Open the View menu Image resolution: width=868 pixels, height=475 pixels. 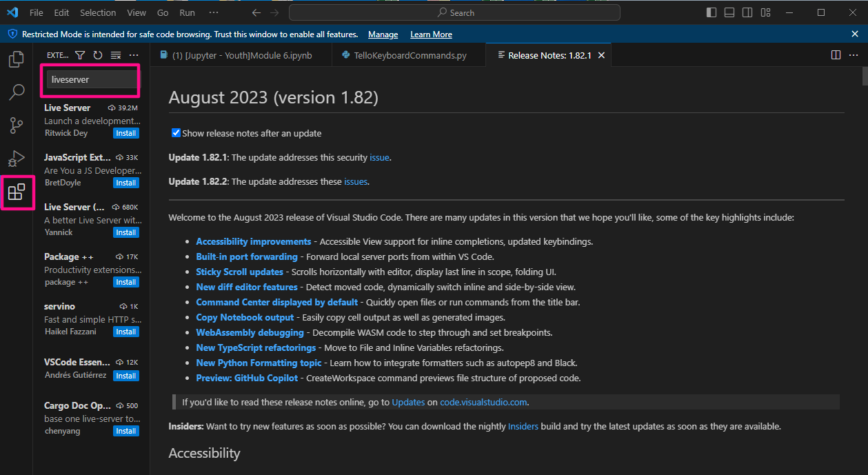click(x=137, y=12)
